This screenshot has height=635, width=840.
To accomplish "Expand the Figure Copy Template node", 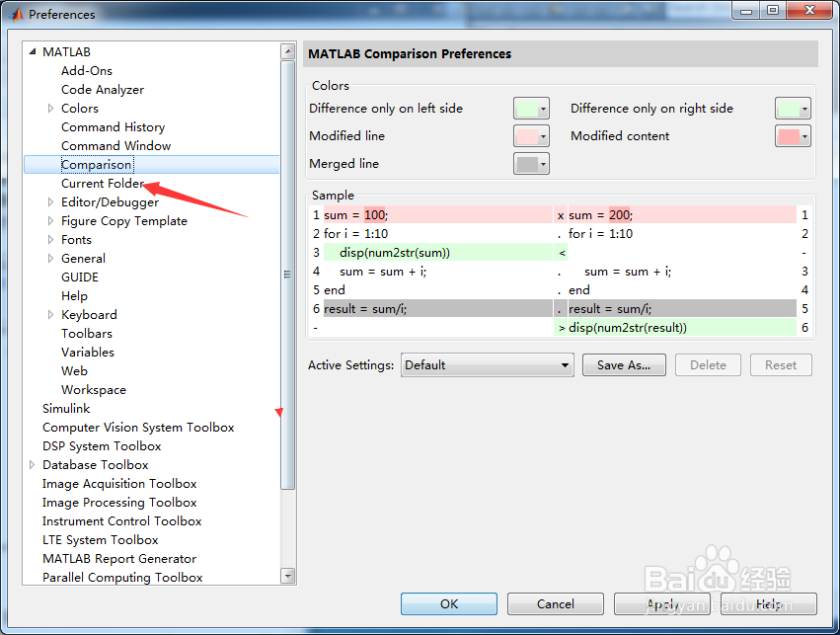I will pos(51,221).
